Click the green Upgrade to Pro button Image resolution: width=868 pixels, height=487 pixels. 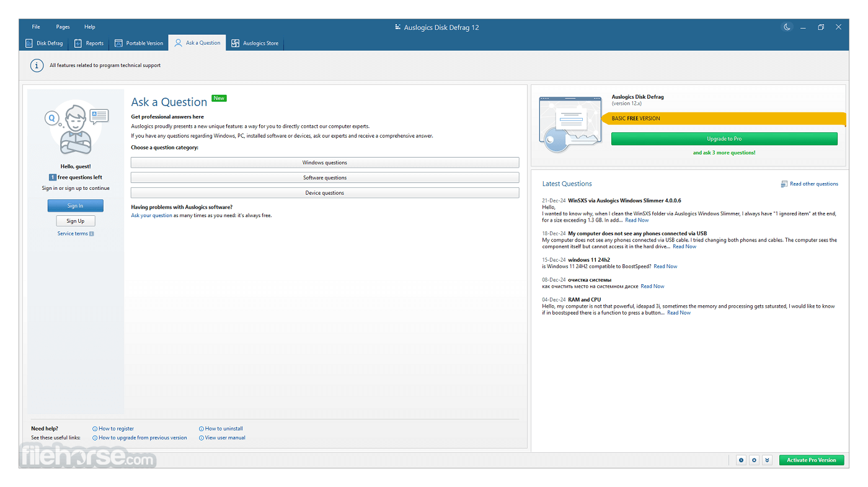(x=724, y=139)
